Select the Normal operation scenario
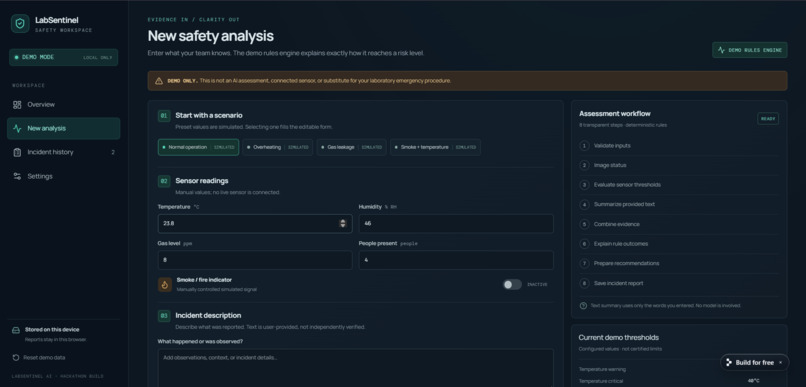The image size is (806, 387). point(198,147)
